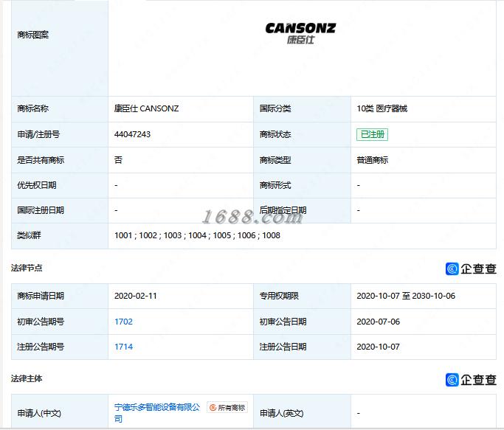Click the 注册公告期号 label

(41, 347)
